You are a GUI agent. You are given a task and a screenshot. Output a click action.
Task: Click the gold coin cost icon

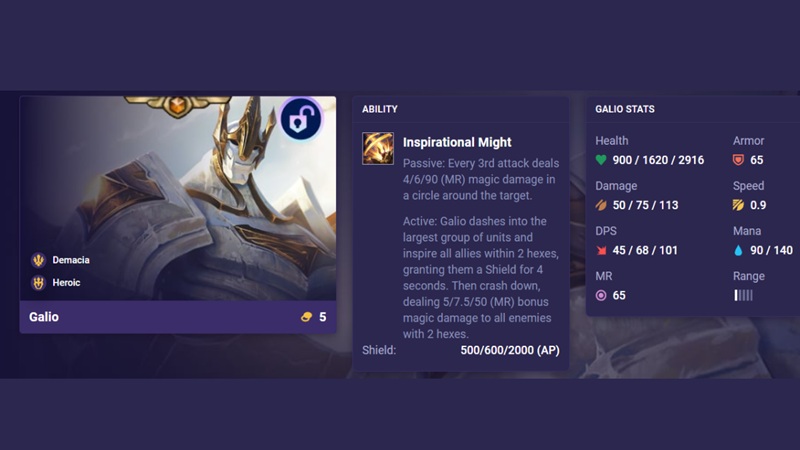point(306,317)
